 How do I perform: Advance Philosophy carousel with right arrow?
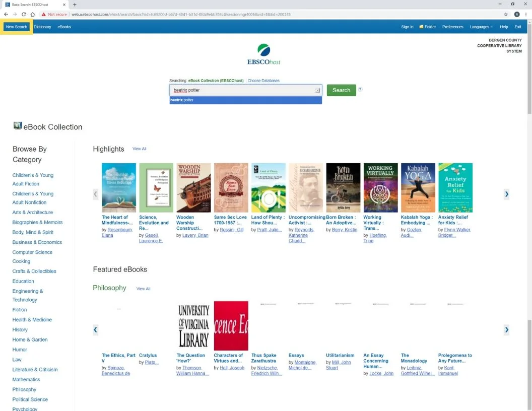(506, 329)
